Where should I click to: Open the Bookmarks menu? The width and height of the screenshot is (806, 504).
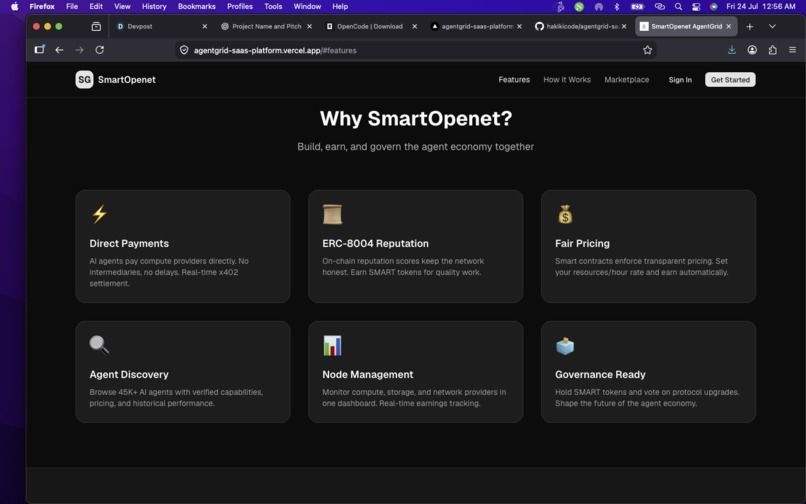click(196, 7)
